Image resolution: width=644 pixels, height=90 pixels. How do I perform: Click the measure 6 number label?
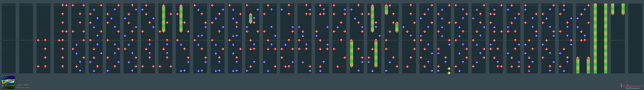(x=36, y=40)
